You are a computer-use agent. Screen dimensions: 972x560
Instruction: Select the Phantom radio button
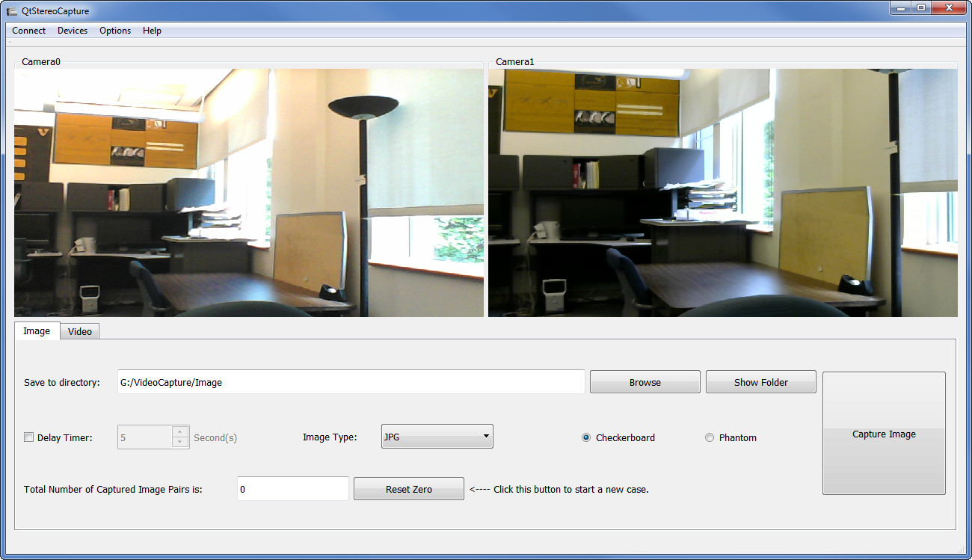(x=710, y=437)
